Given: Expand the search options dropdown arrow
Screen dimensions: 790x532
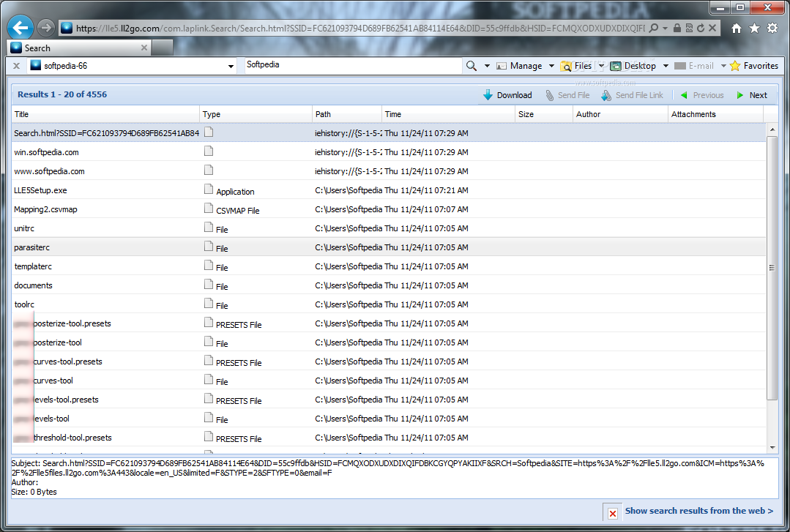Looking at the screenshot, I should (x=487, y=66).
